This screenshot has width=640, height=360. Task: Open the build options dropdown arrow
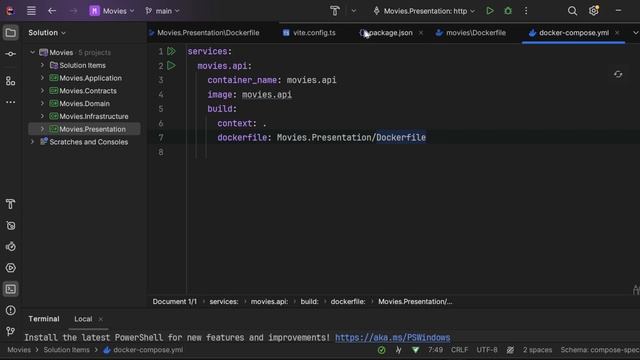pos(353,11)
